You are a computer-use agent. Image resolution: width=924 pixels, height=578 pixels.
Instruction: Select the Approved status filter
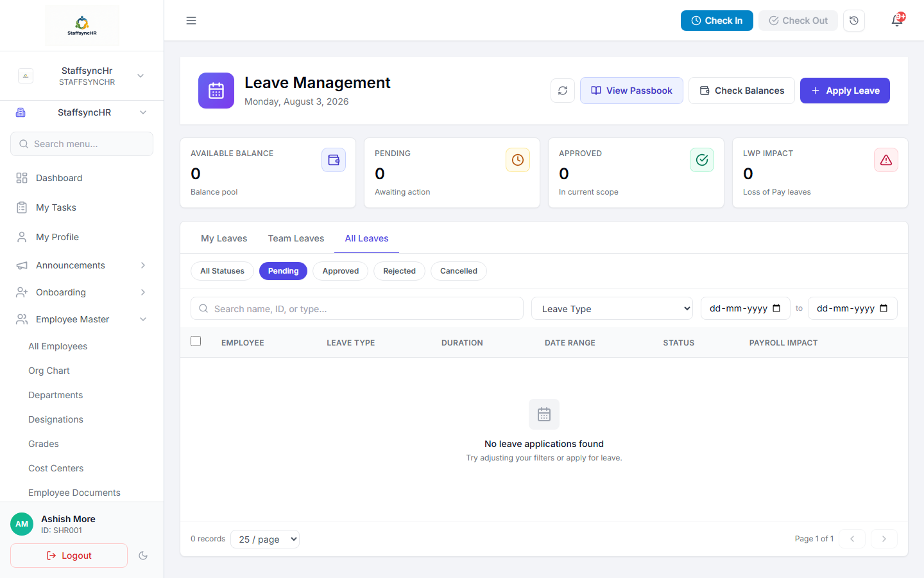point(341,271)
